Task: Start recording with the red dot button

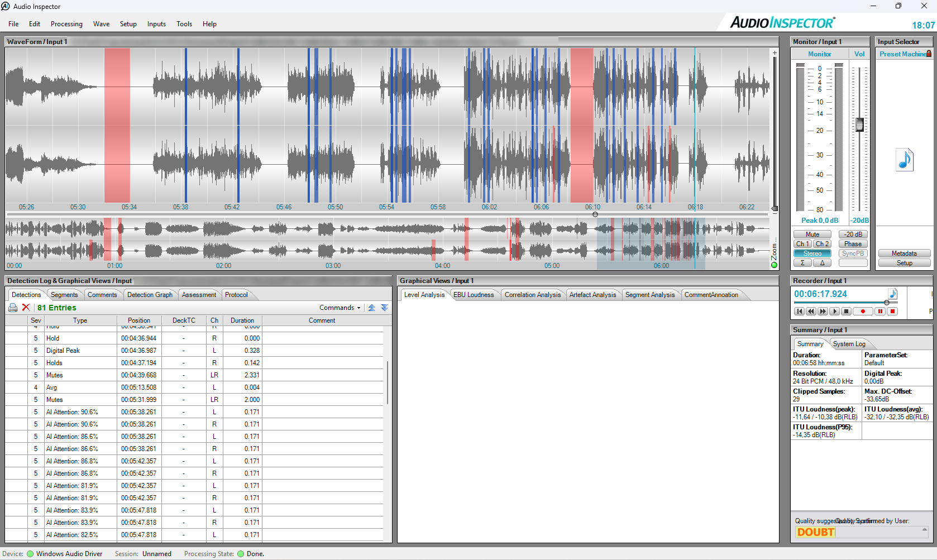Action: (863, 312)
